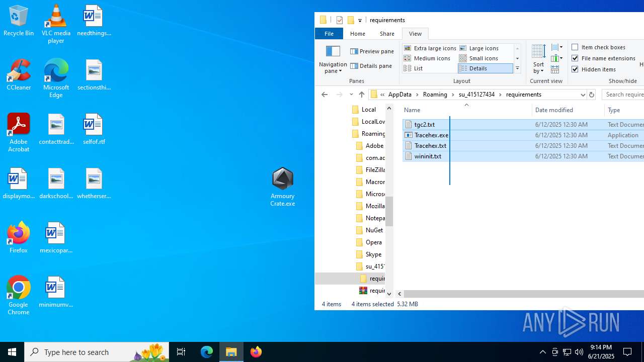Click the Add columns icon
This screenshot has height=362, width=644.
(557, 58)
